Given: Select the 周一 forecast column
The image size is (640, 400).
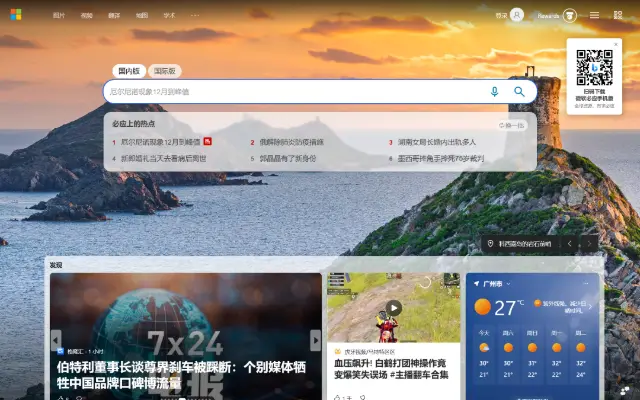Looking at the screenshot, I should [557, 354].
